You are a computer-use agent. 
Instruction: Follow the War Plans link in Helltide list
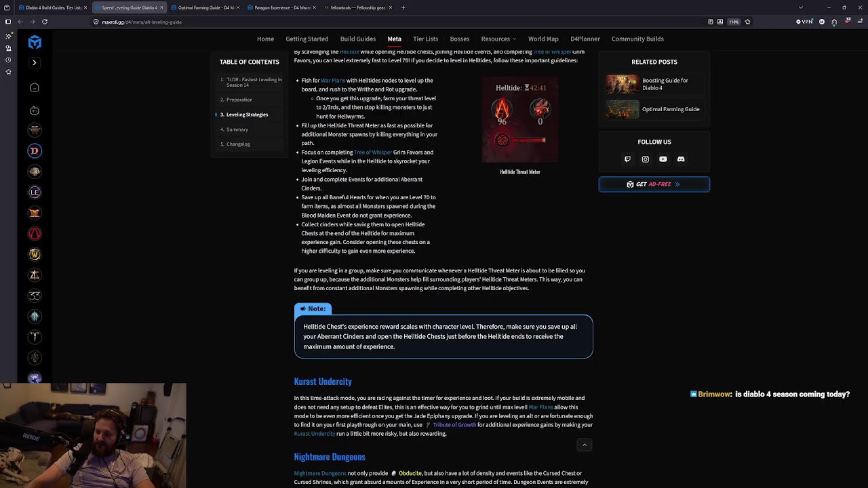point(333,81)
